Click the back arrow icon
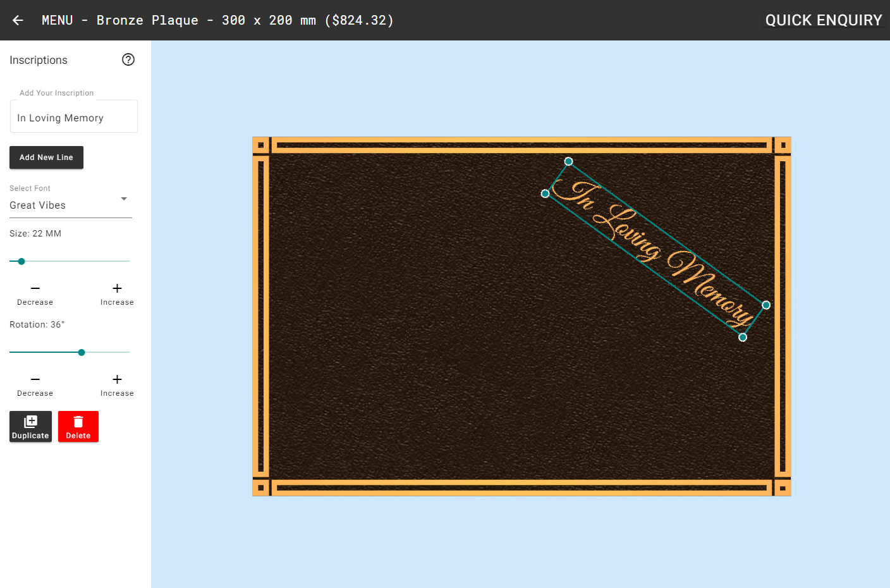This screenshot has width=890, height=588. 18,20
